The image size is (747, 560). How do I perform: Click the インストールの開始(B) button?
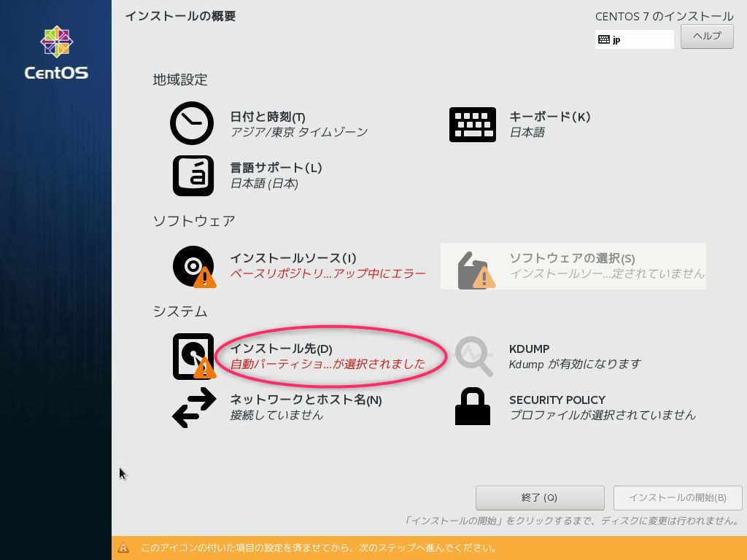[x=678, y=497]
